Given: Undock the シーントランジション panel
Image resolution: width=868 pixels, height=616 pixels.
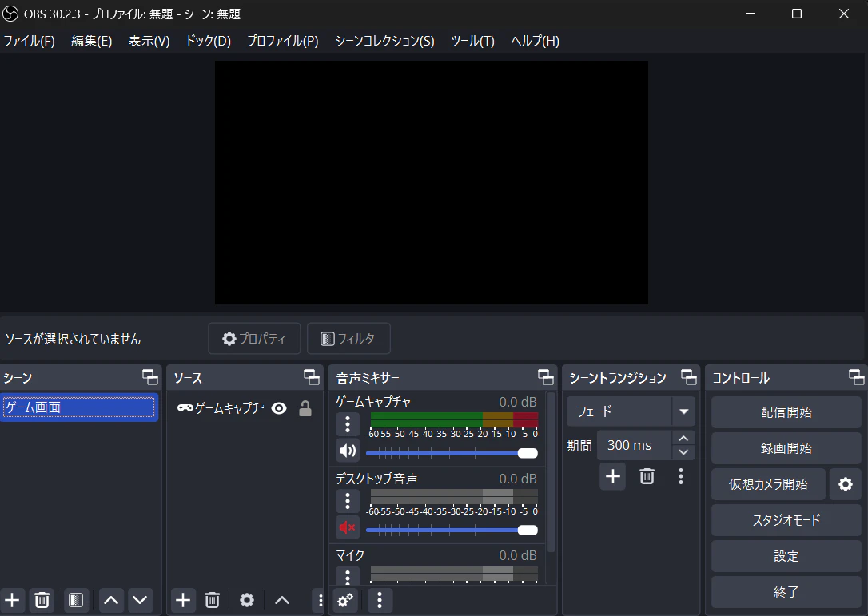Looking at the screenshot, I should tap(689, 377).
